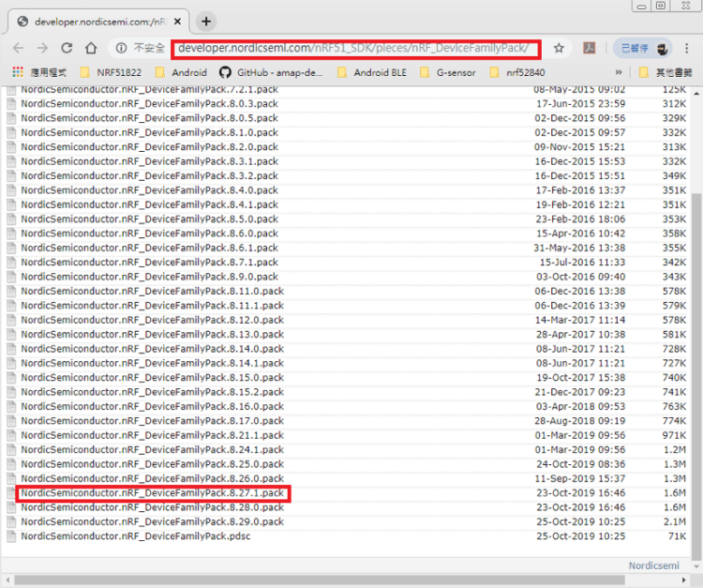Open DeviceFamilyPack.8.6.0.pack link
The height and width of the screenshot is (588, 703).
pos(149,234)
